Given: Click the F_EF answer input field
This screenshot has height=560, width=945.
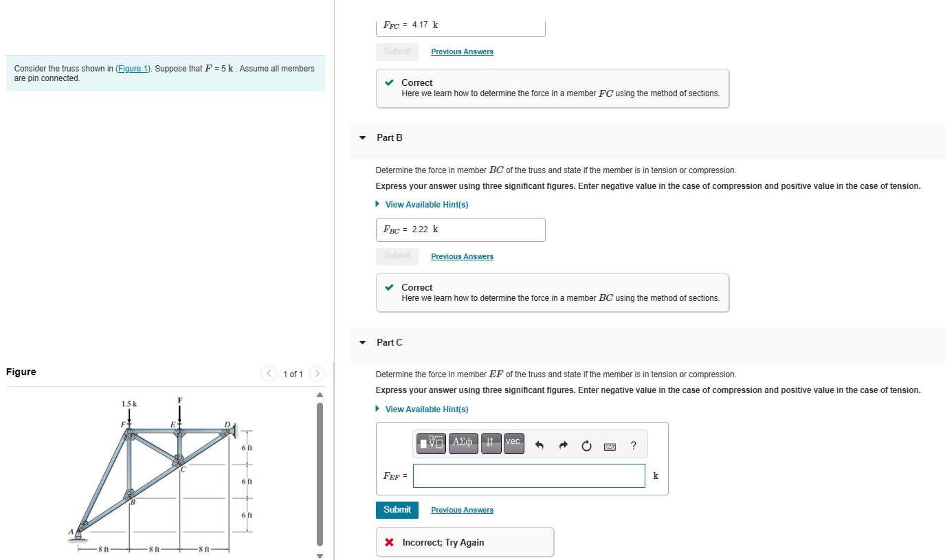Looking at the screenshot, I should point(528,475).
